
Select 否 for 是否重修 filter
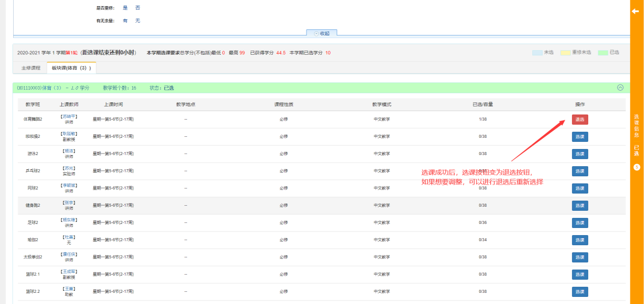(138, 8)
